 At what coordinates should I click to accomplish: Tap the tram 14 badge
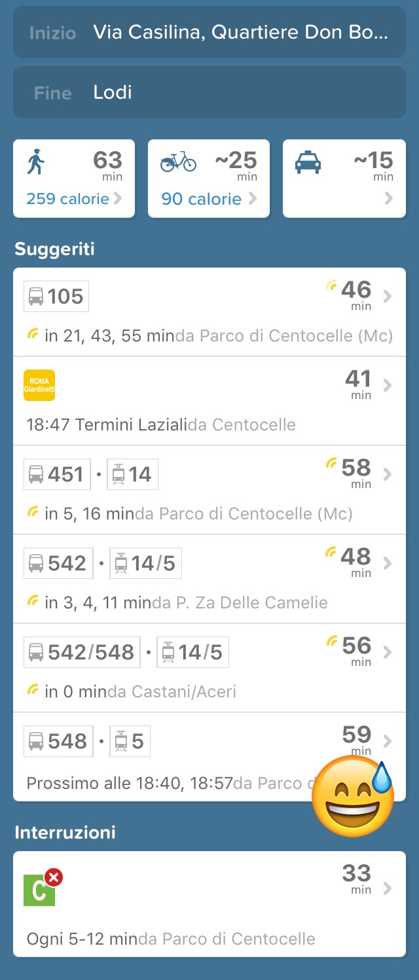132,474
